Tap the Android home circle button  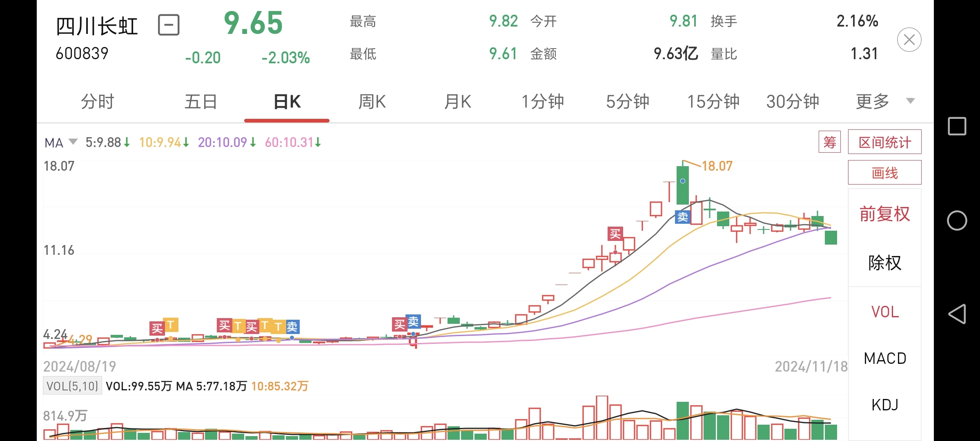click(x=957, y=220)
